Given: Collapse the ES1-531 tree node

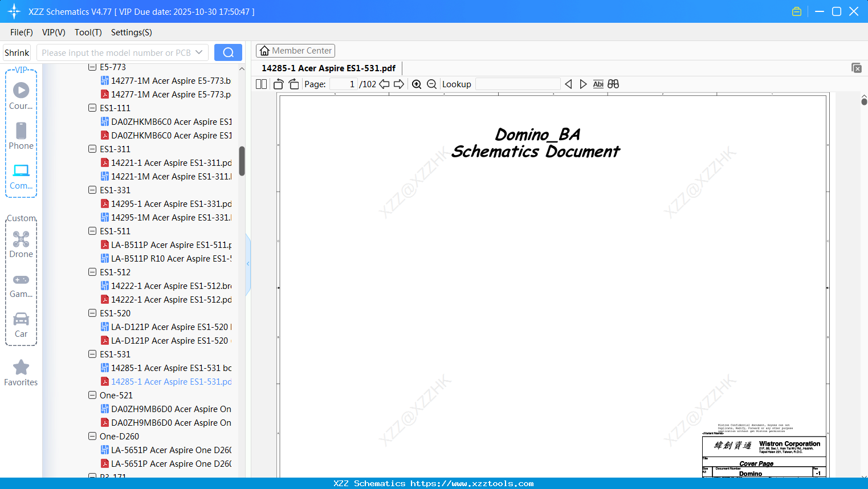Looking at the screenshot, I should pos(92,354).
